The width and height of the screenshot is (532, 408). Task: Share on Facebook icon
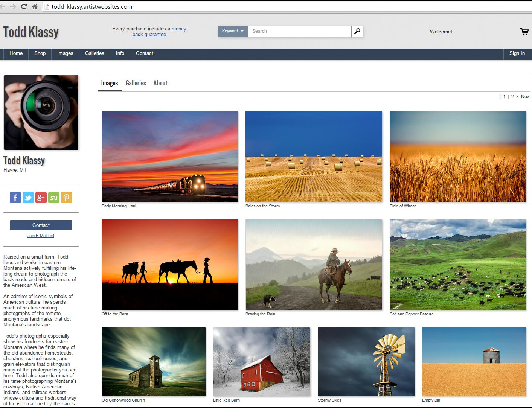[x=15, y=198]
